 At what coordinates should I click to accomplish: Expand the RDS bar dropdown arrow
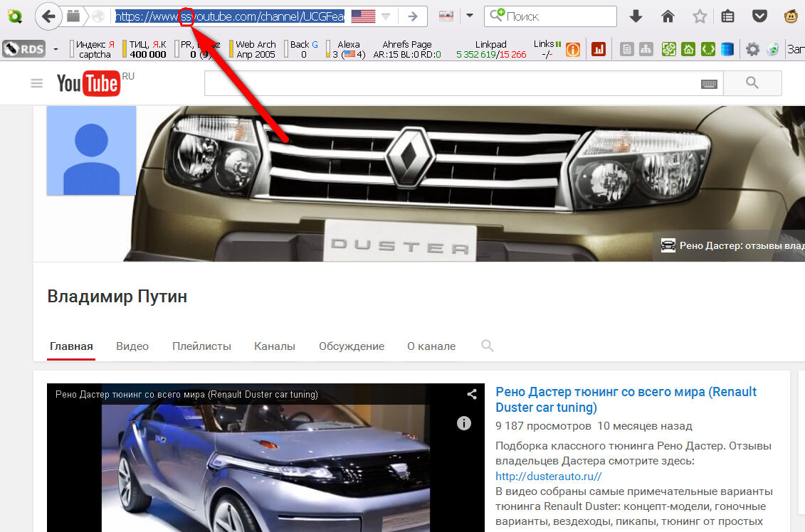[56, 49]
